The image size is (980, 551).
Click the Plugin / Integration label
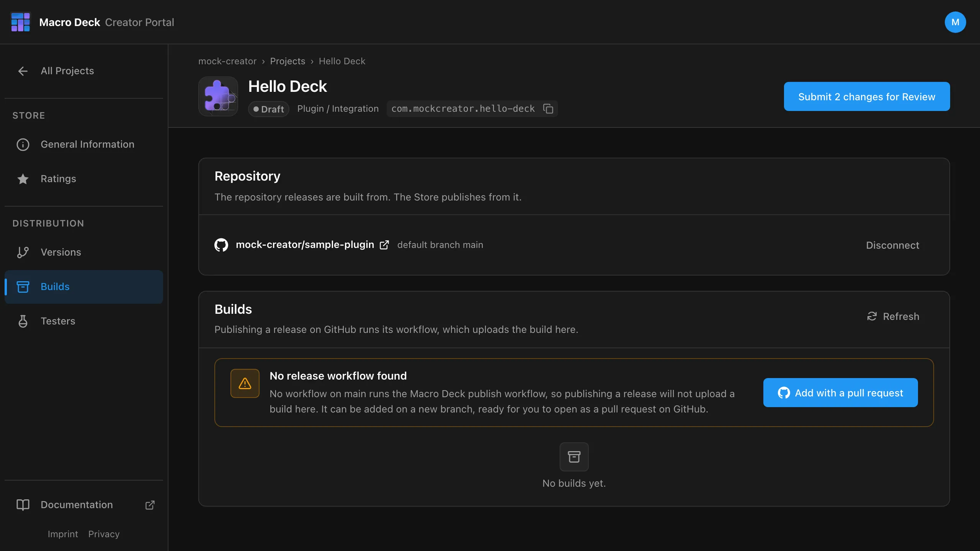click(338, 109)
